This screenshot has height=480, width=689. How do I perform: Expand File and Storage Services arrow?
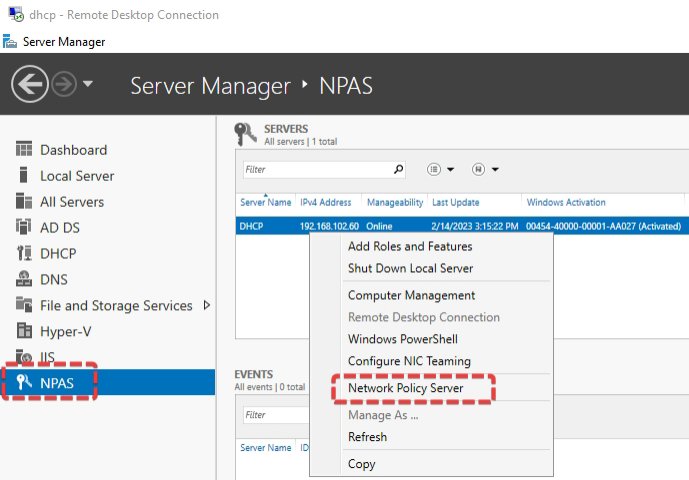point(207,305)
